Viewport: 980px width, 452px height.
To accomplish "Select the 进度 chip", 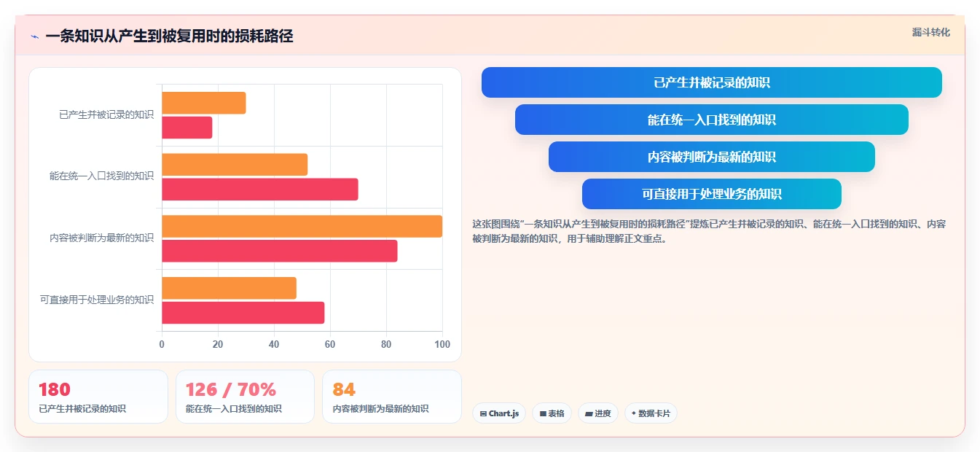I will coord(598,413).
